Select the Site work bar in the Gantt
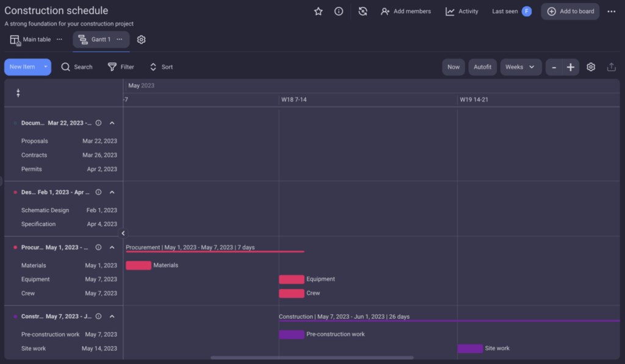 click(x=470, y=349)
